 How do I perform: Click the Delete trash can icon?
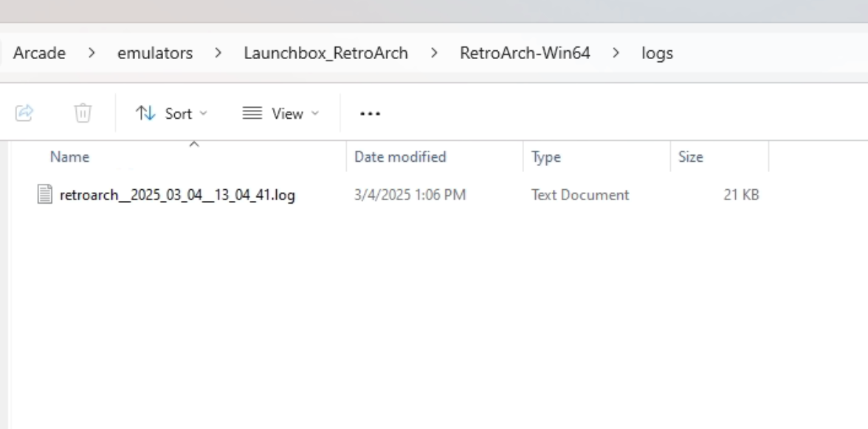tap(83, 113)
